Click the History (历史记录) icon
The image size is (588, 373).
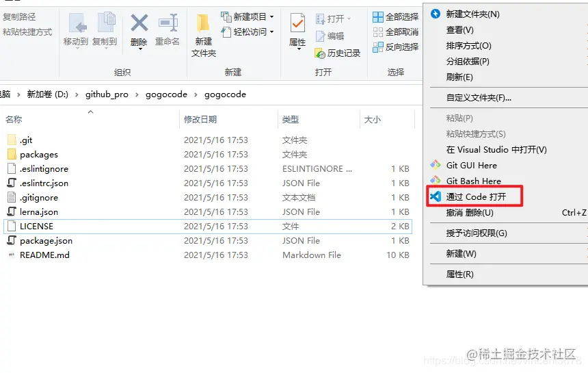point(320,53)
